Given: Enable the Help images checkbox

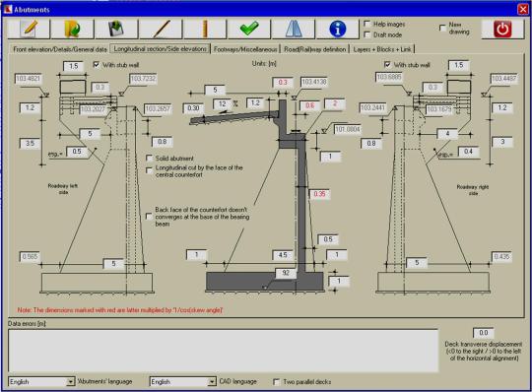Looking at the screenshot, I should [x=366, y=24].
